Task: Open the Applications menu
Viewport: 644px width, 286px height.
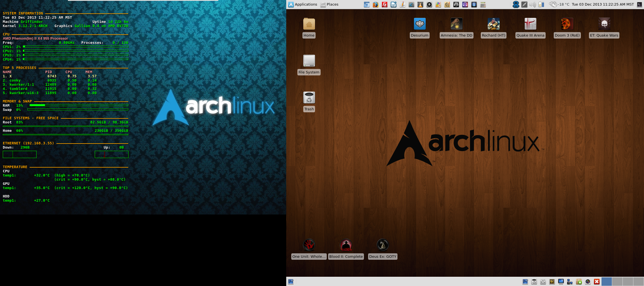Action: click(303, 4)
